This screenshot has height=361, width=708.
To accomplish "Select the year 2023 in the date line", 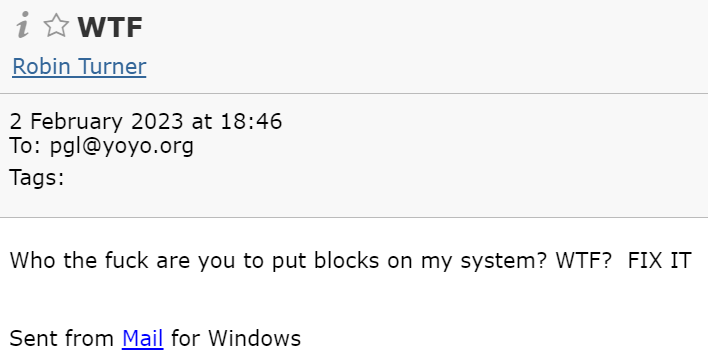I will tap(157, 122).
